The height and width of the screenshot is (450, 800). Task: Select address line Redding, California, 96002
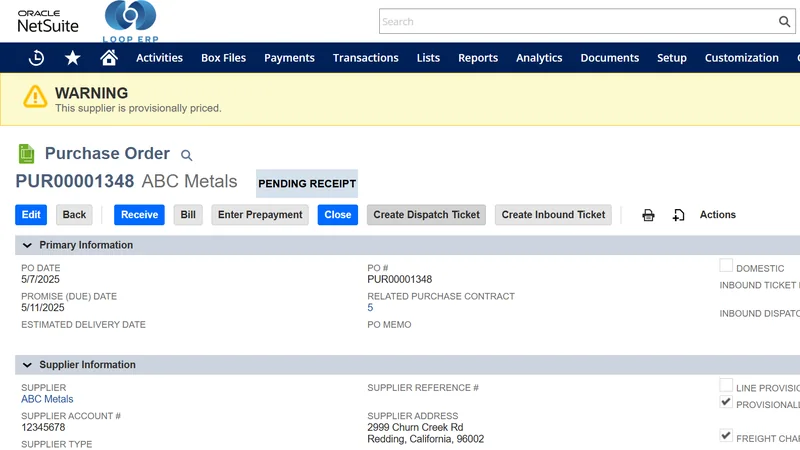426,439
